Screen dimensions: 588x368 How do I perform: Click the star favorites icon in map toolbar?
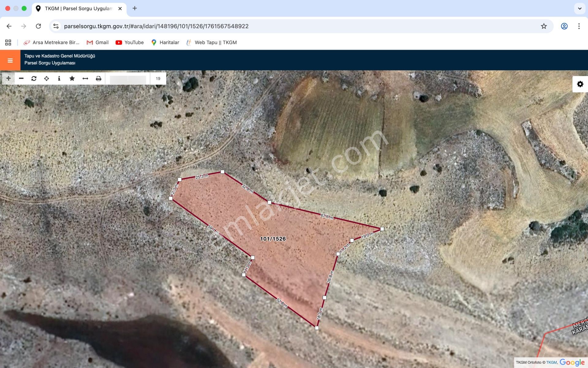pos(72,79)
